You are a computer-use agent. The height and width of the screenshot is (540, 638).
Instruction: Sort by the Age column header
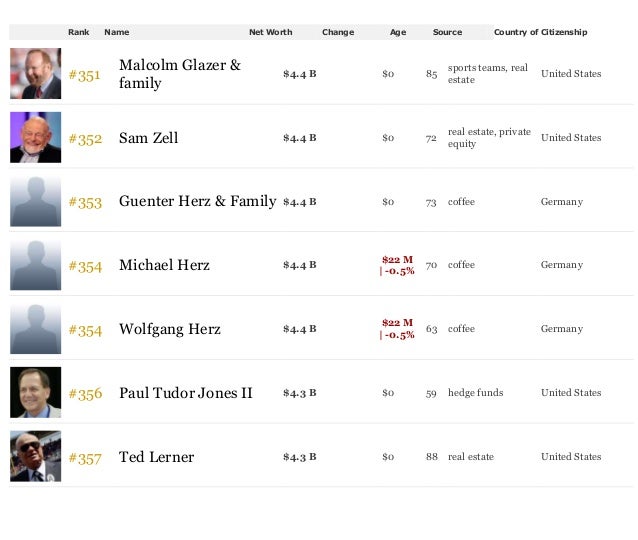tap(397, 32)
